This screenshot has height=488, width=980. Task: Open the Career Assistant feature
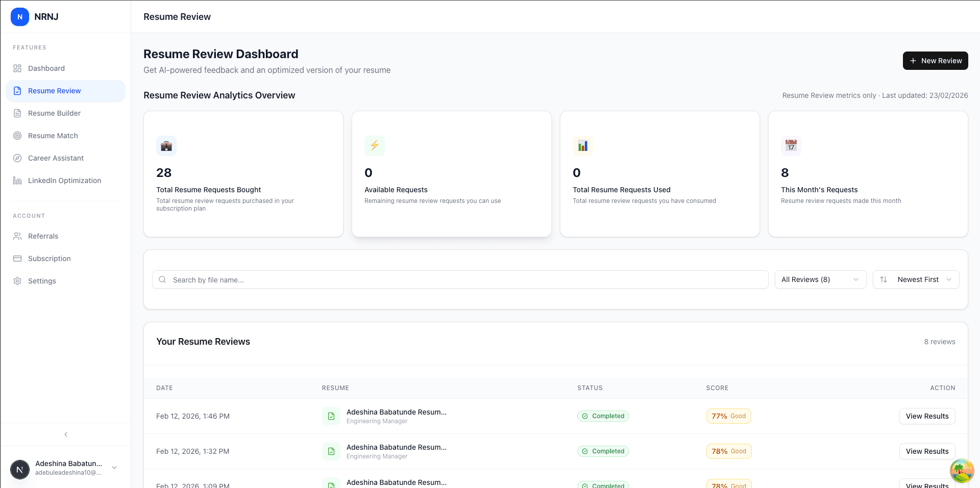(56, 158)
